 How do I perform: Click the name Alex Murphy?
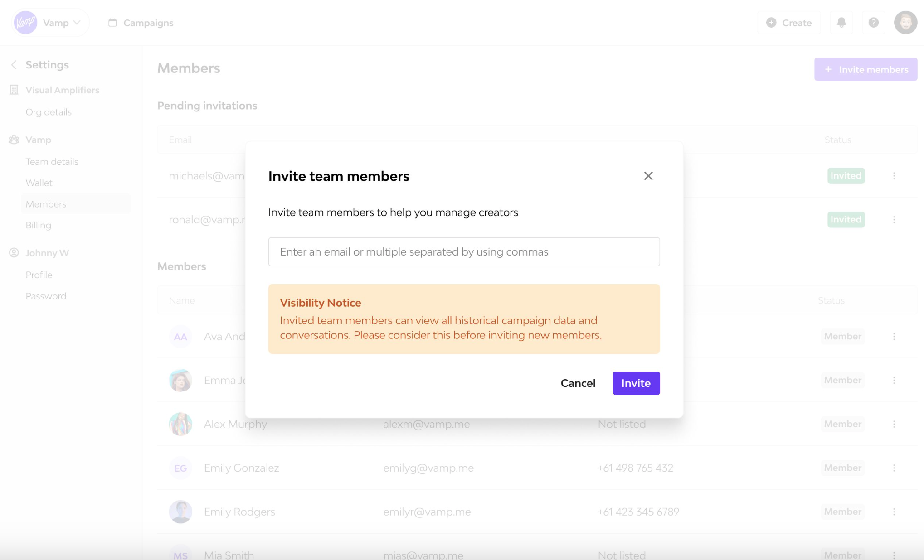[x=235, y=424]
